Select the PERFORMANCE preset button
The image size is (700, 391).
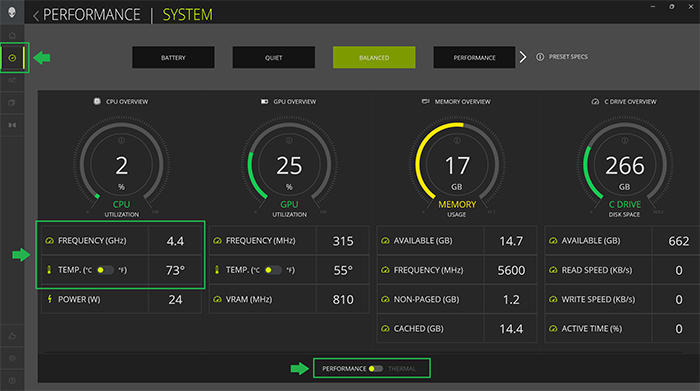[x=474, y=58]
